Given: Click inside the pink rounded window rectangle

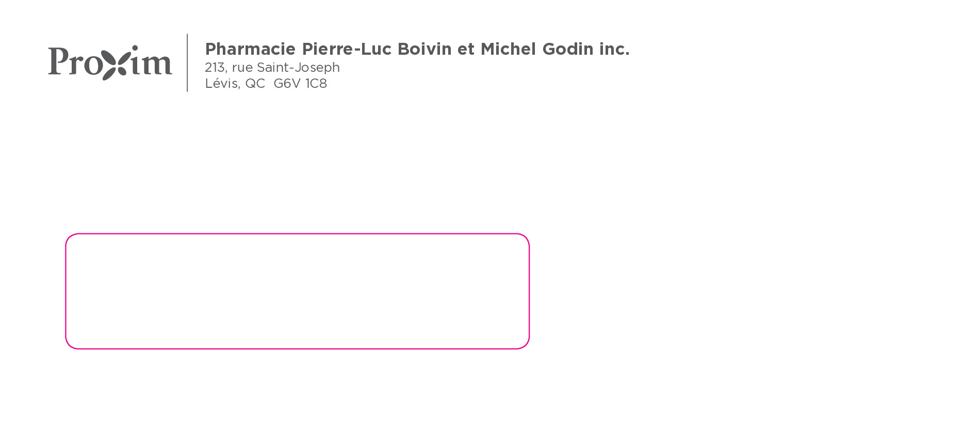Looking at the screenshot, I should point(297,291).
